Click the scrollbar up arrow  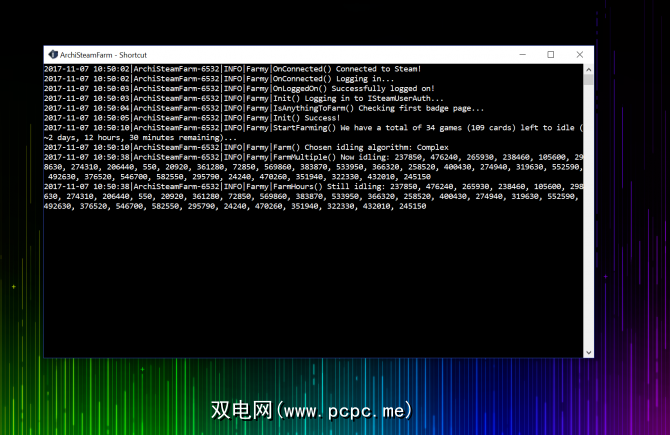[x=588, y=69]
